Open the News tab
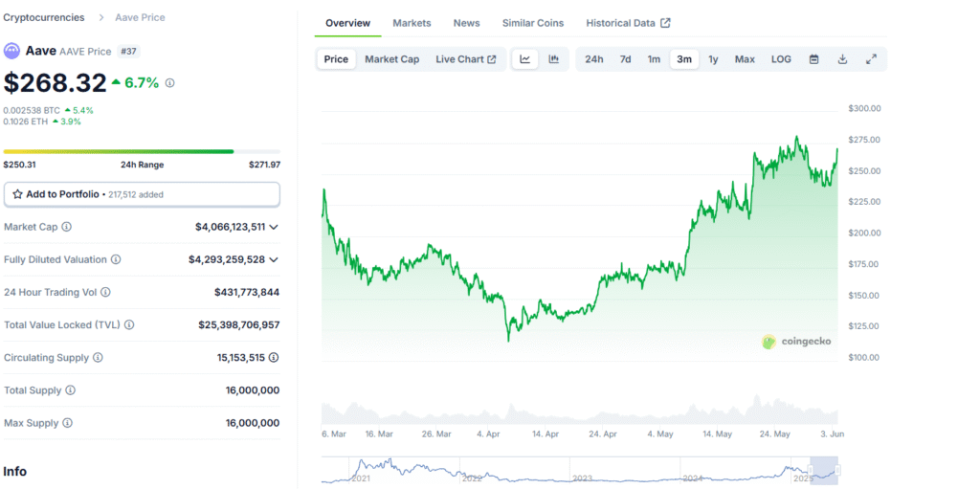The width and height of the screenshot is (980, 489). pyautogui.click(x=467, y=23)
